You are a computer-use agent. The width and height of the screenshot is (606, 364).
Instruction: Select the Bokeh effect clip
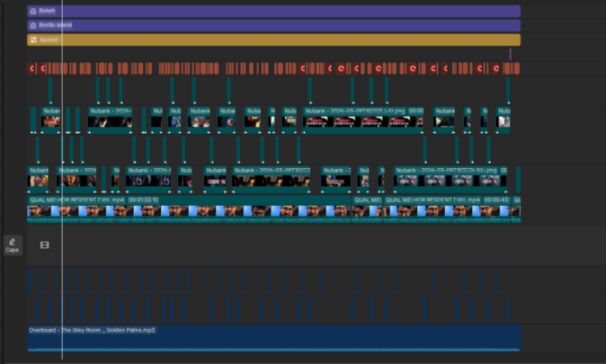click(x=270, y=11)
